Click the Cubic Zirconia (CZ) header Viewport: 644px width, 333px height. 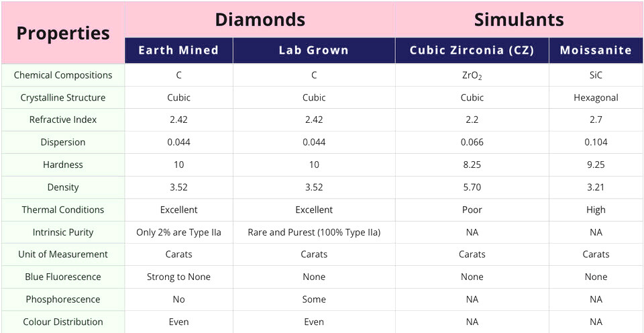click(472, 50)
